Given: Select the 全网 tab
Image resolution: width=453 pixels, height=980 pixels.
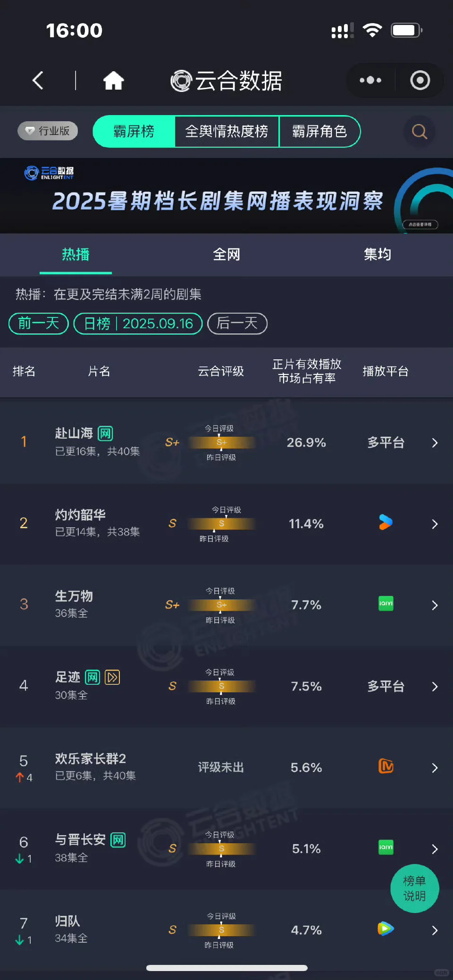Looking at the screenshot, I should click(226, 255).
